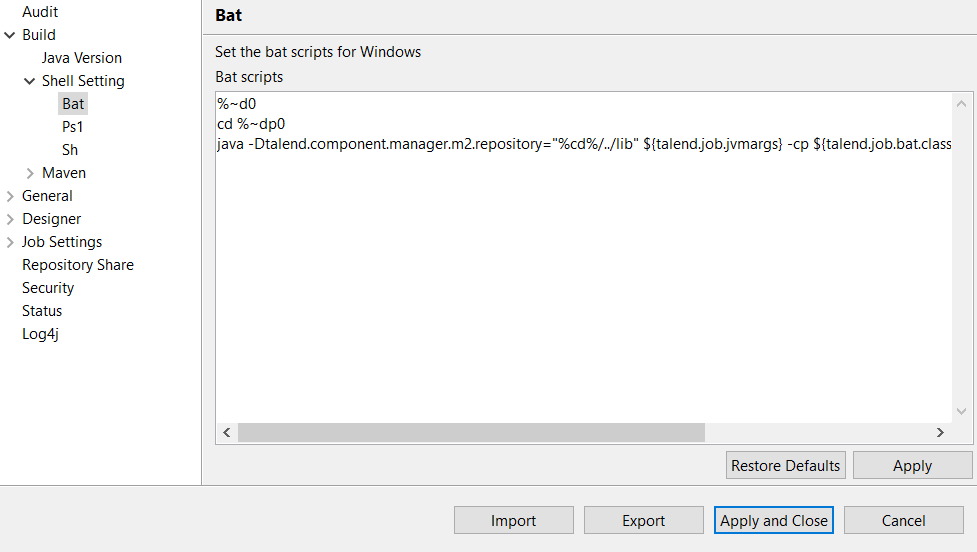Collapse the Build tree node

click(x=10, y=35)
